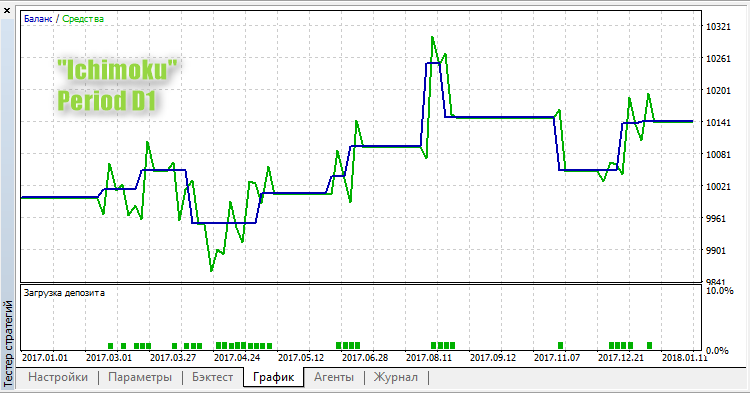Click the 2017.09.12 date label

[493, 358]
